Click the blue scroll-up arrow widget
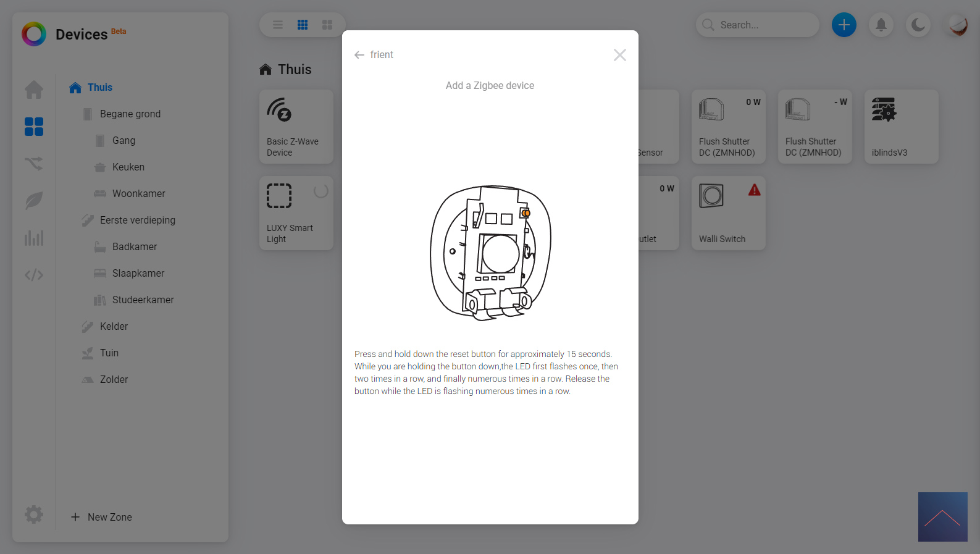 (943, 517)
